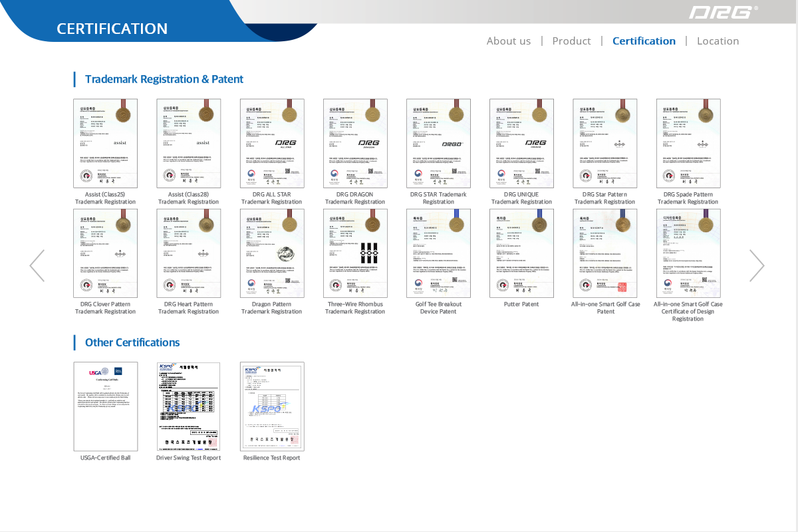Open the Location menu item
Image resolution: width=798 pixels, height=532 pixels.
click(718, 41)
